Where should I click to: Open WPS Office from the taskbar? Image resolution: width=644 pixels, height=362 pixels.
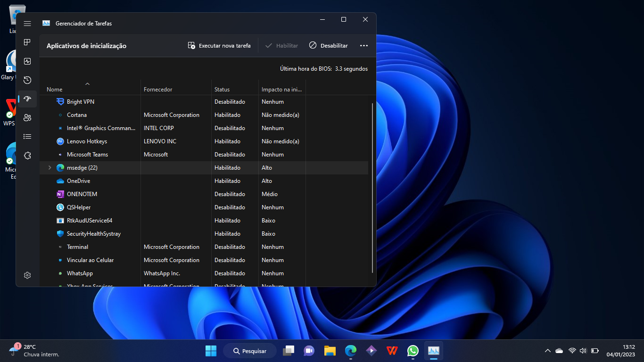[x=392, y=351]
